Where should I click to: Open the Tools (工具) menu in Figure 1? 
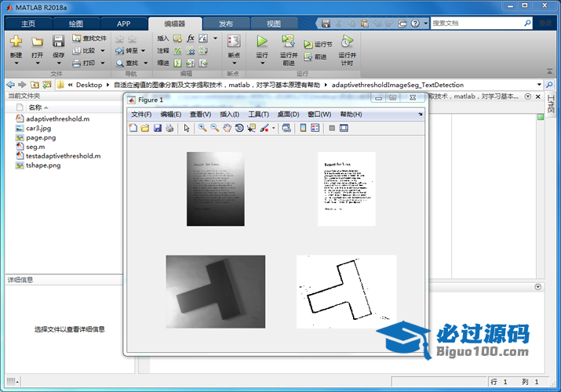pos(258,114)
